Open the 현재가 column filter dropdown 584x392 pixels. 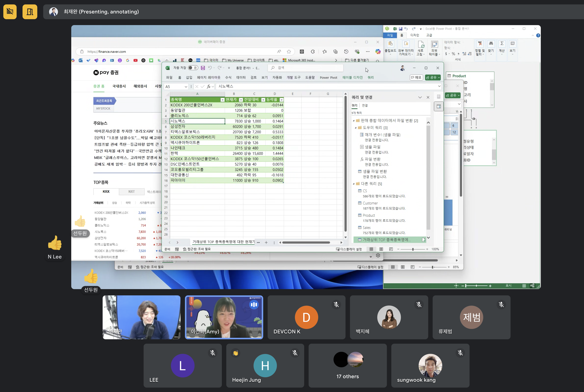[241, 100]
